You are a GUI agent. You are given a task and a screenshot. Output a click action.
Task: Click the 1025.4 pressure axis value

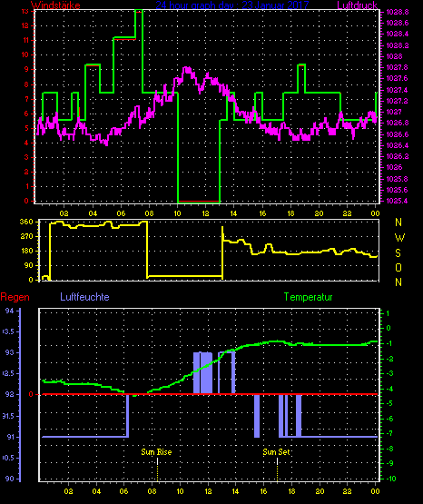[x=398, y=201]
